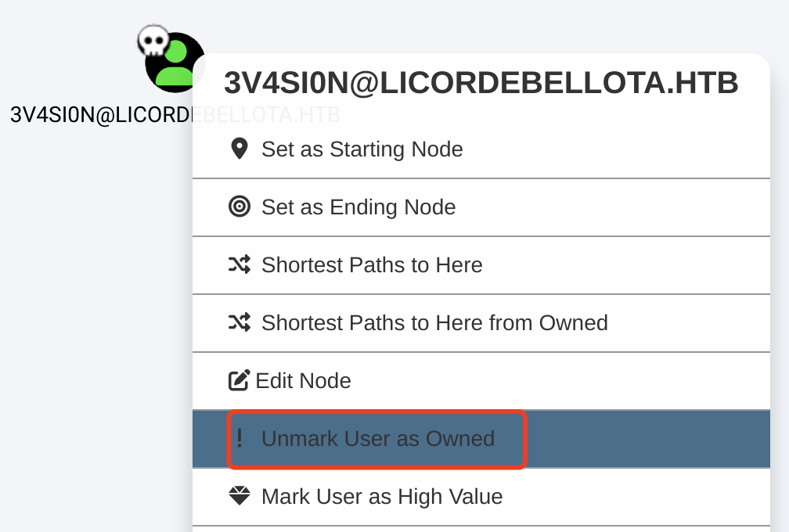Click the map pin icon for Starting Node

pos(240,149)
